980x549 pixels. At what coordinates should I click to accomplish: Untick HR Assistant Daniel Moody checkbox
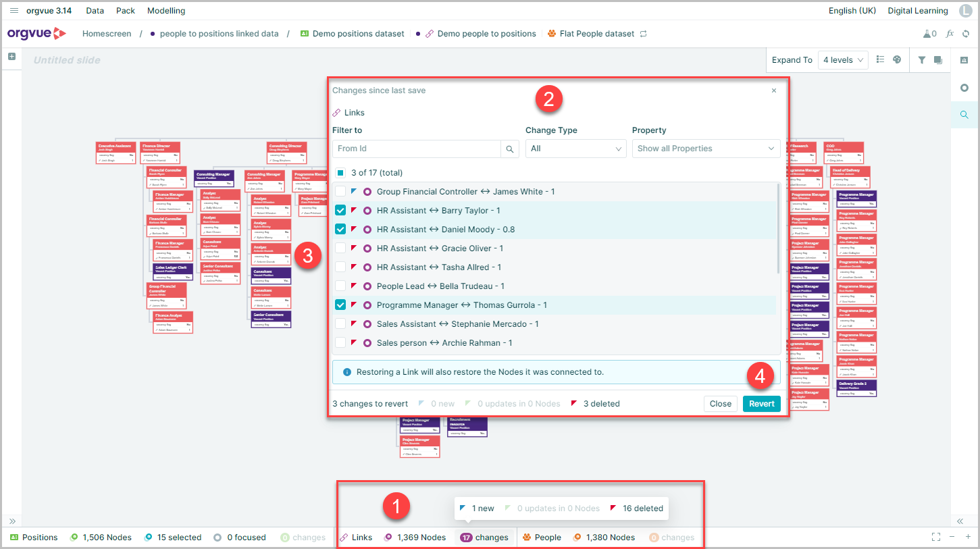(x=340, y=230)
